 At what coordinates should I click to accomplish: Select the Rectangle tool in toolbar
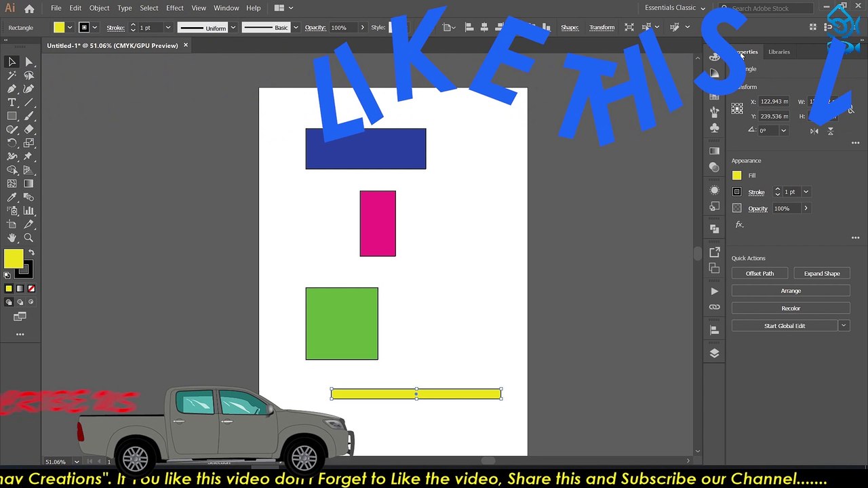pos(12,116)
